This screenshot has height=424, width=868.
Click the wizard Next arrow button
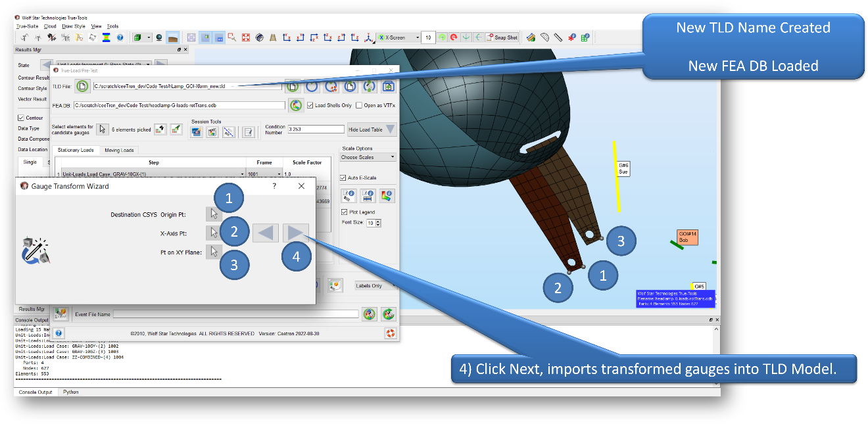(295, 232)
